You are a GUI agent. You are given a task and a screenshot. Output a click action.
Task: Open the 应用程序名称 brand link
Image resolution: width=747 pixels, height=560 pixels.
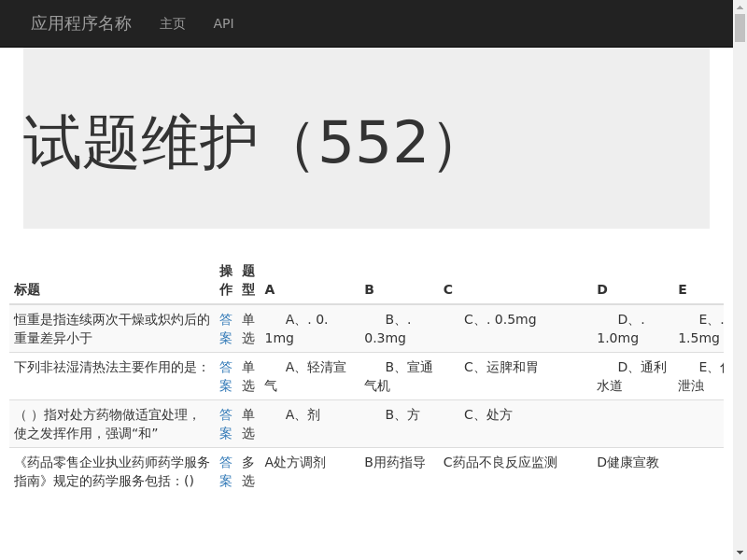click(x=81, y=23)
